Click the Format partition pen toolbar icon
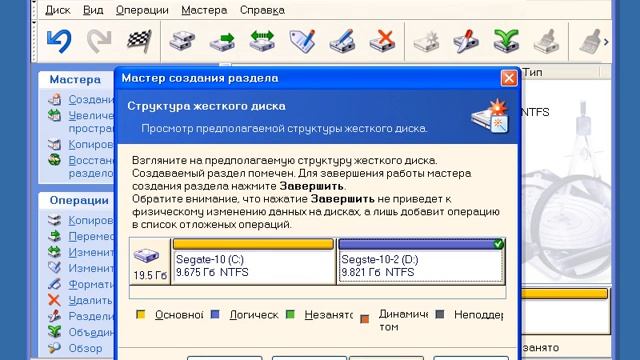The height and width of the screenshot is (360, 640). pos(342,41)
